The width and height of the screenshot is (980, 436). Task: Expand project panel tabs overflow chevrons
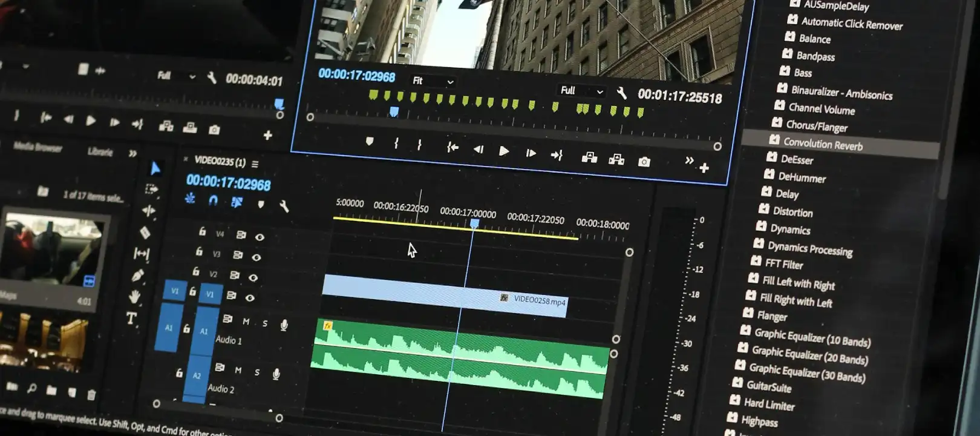click(x=132, y=154)
